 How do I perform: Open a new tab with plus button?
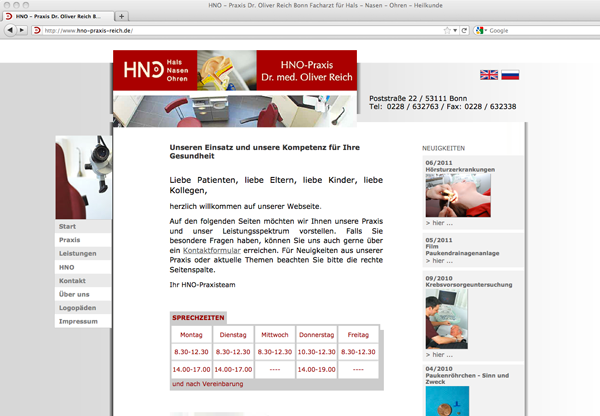(122, 17)
